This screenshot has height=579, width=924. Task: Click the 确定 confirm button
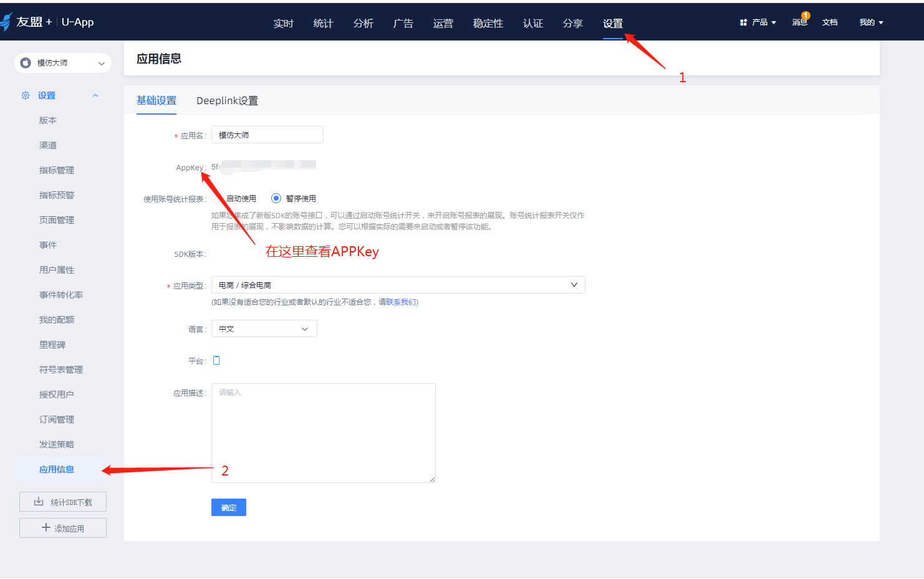click(x=228, y=507)
